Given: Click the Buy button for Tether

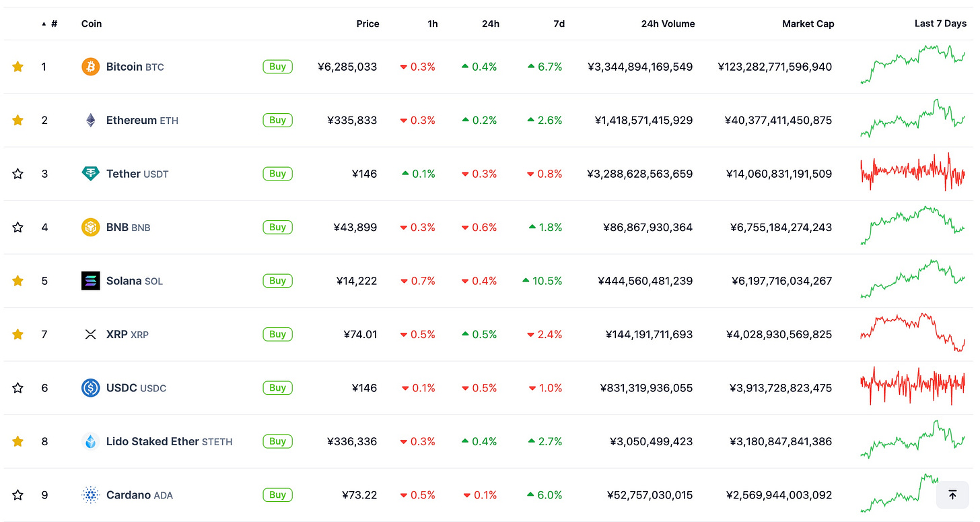Looking at the screenshot, I should [x=278, y=174].
